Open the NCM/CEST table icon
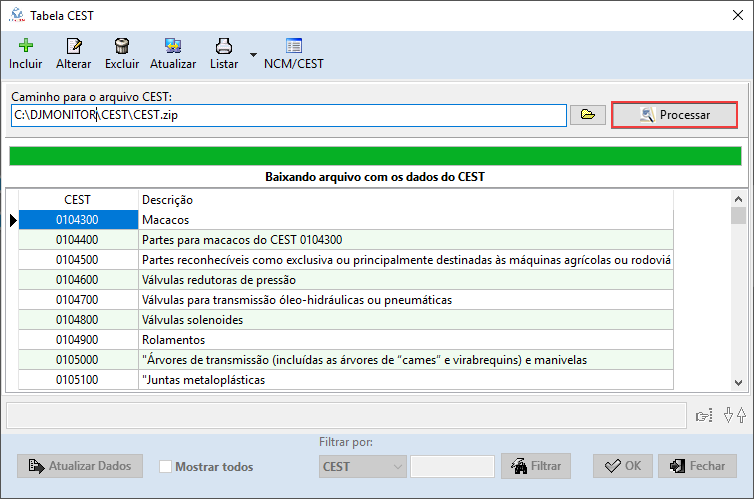 [x=293, y=46]
